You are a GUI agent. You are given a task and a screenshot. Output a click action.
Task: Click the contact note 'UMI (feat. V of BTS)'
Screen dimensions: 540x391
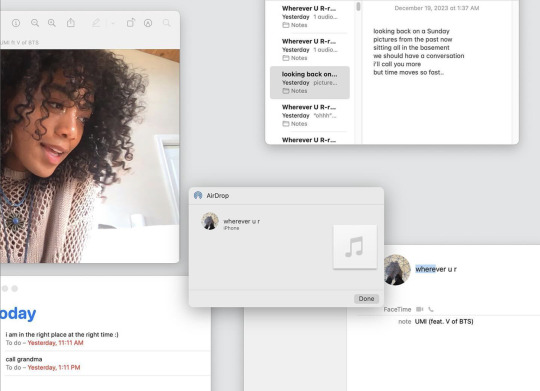click(x=444, y=321)
